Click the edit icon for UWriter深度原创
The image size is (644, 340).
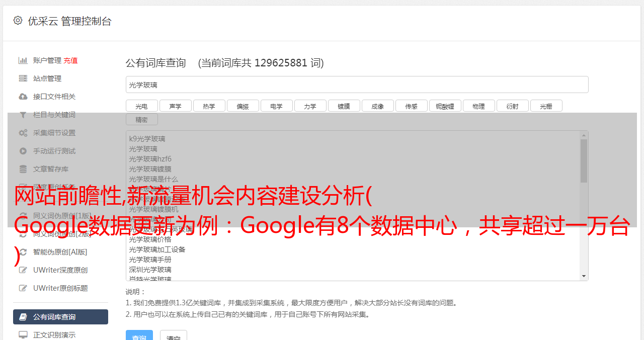(x=23, y=270)
